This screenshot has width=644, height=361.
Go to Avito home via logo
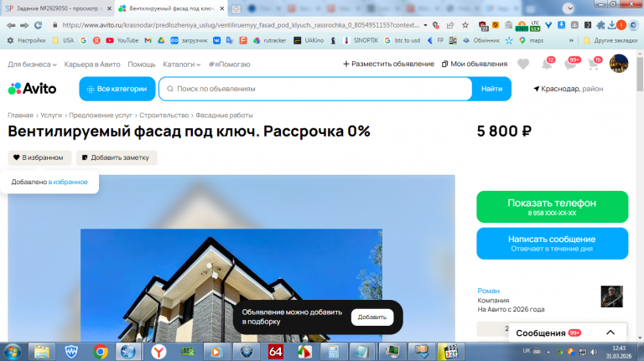(x=32, y=89)
